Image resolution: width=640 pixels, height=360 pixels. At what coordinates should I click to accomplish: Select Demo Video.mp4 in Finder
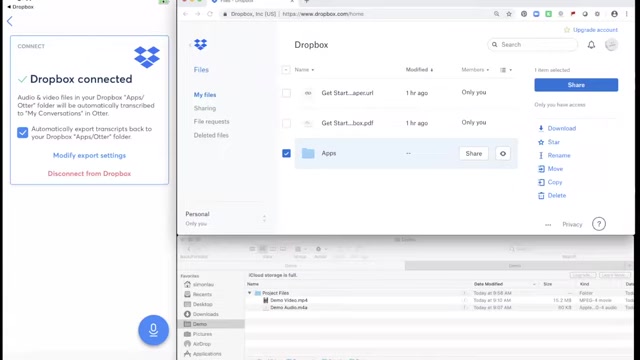289,300
